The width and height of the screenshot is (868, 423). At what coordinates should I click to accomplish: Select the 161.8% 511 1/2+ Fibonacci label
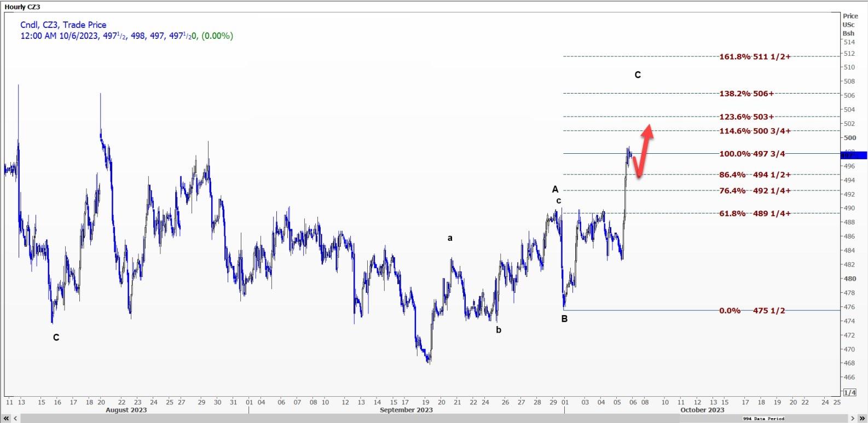coord(755,56)
